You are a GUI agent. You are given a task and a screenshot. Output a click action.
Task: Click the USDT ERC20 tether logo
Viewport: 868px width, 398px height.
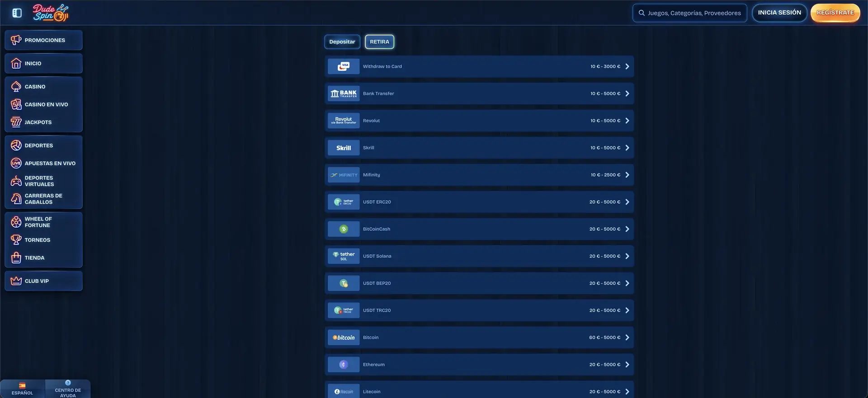344,202
